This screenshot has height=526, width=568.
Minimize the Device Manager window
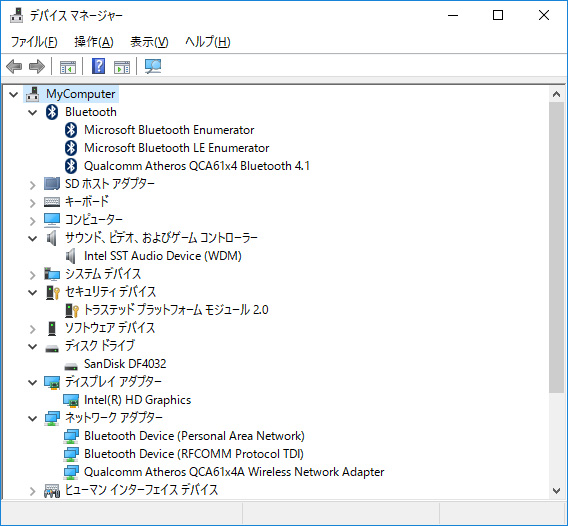coord(453,15)
